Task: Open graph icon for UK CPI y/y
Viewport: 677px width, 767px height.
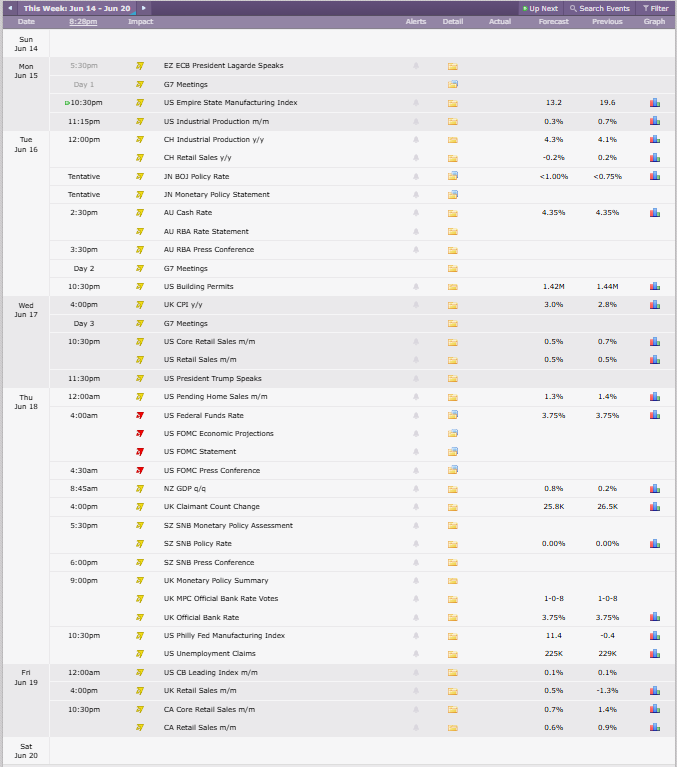Action: click(x=654, y=305)
